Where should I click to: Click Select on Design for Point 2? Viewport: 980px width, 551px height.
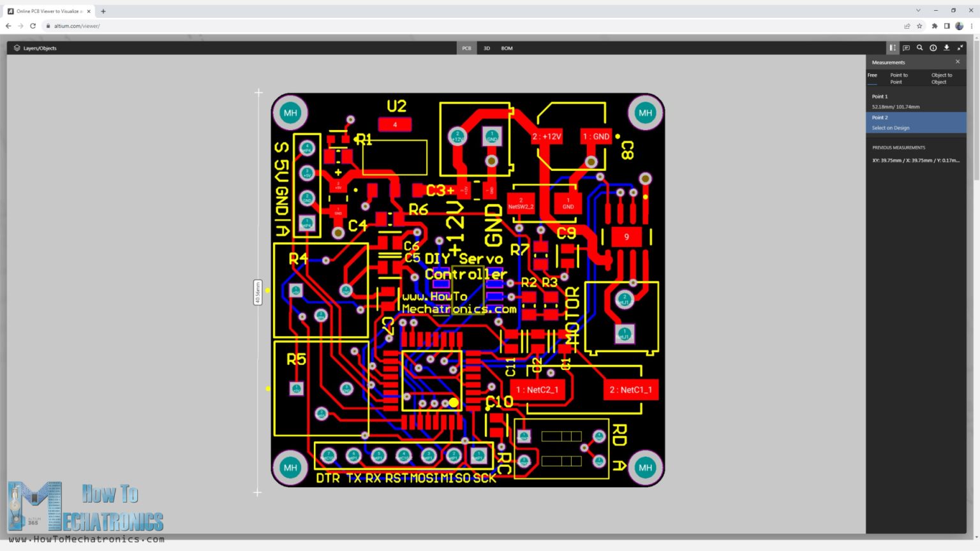891,128
